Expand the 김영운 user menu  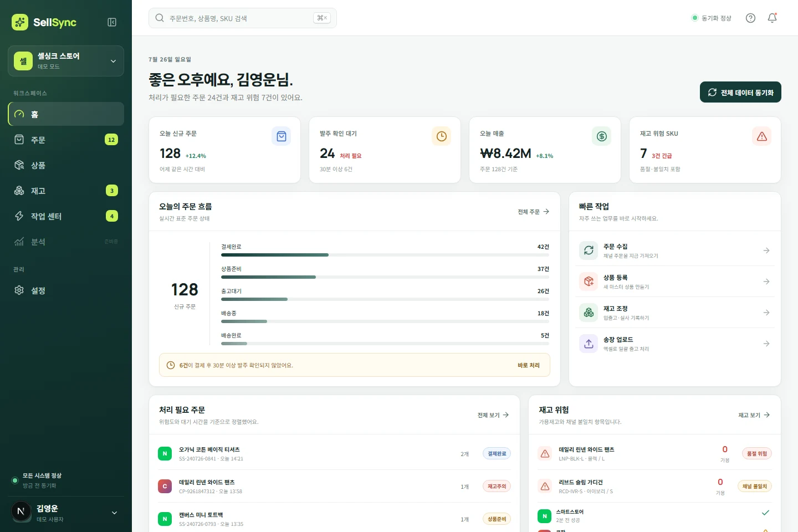coord(66,513)
